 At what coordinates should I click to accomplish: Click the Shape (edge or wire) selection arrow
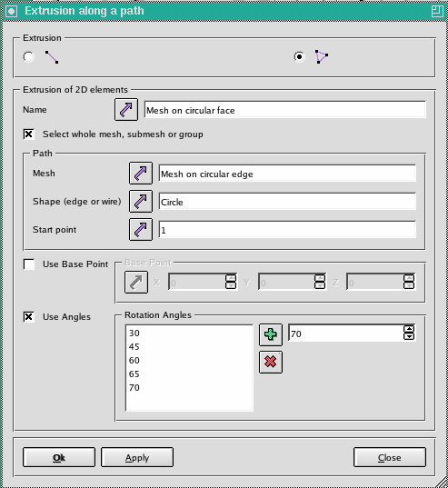click(x=141, y=202)
